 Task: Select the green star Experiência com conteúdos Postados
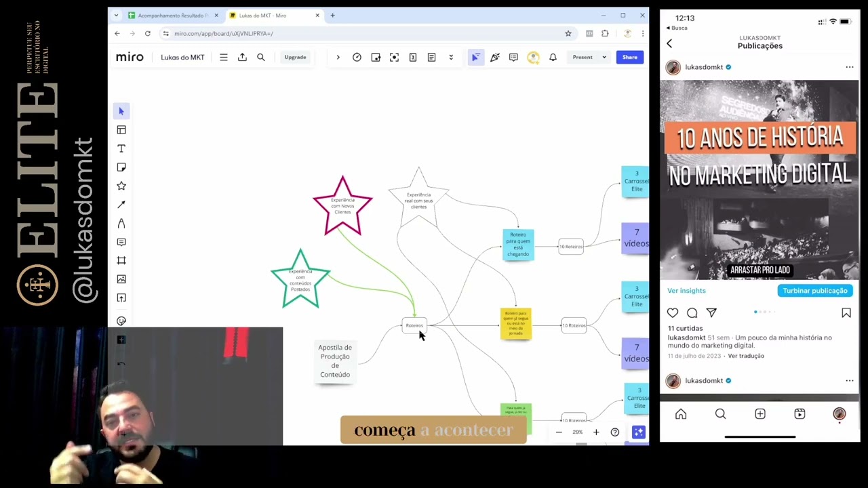(300, 279)
